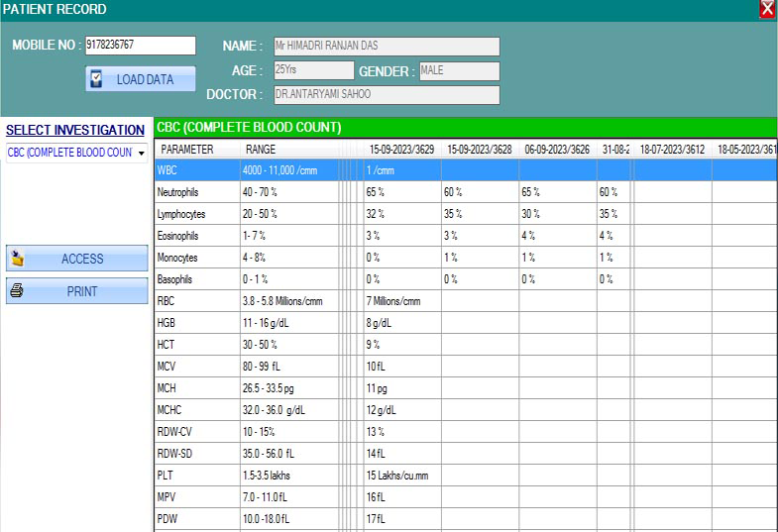Click the Load Data button

[x=140, y=79]
